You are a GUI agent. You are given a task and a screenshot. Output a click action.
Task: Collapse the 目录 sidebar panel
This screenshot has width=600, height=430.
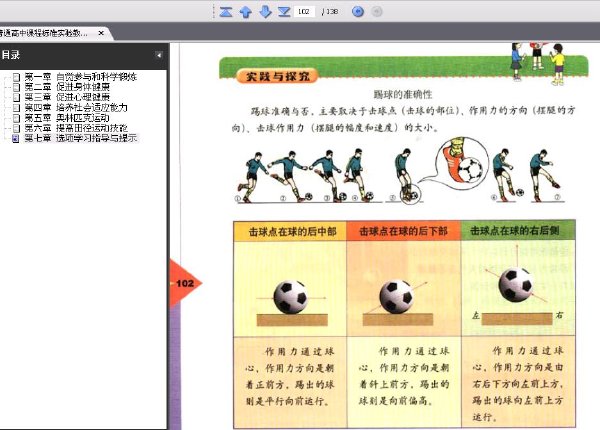point(159,54)
